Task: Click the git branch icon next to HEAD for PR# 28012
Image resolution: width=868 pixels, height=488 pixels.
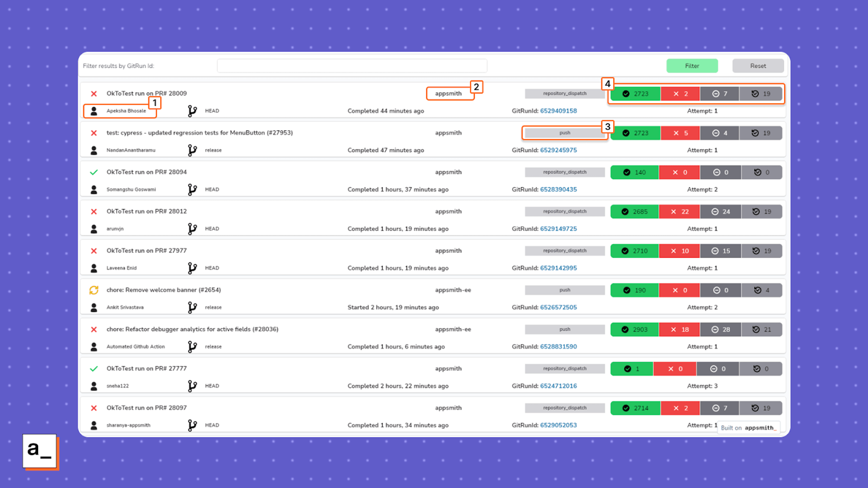Action: [192, 229]
